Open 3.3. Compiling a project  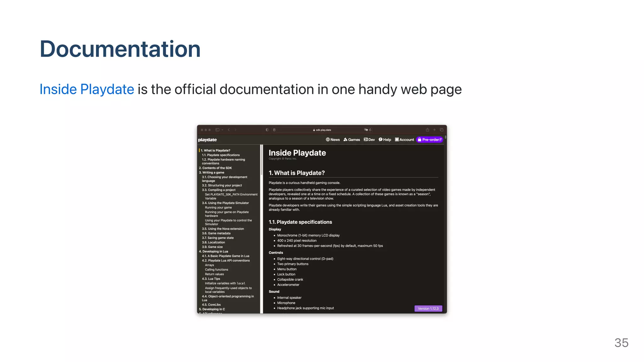[219, 190]
